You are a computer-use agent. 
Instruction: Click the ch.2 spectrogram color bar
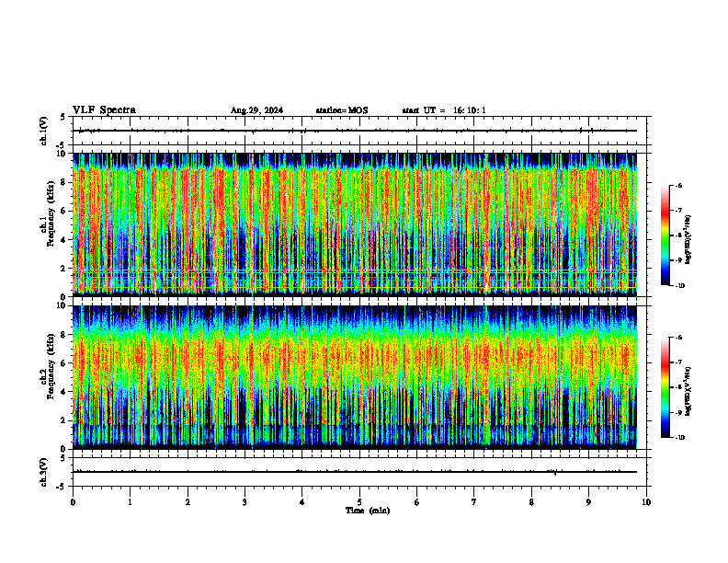pyautogui.click(x=665, y=387)
